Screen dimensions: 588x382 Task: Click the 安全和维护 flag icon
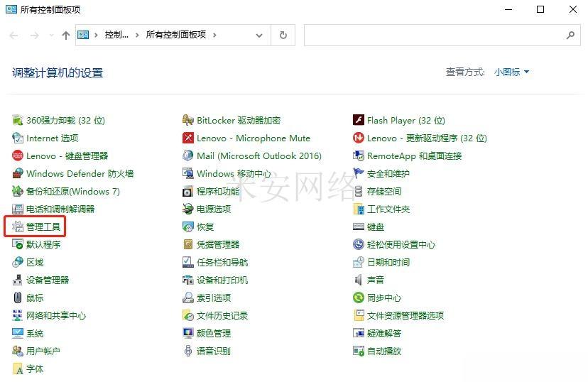(x=359, y=173)
